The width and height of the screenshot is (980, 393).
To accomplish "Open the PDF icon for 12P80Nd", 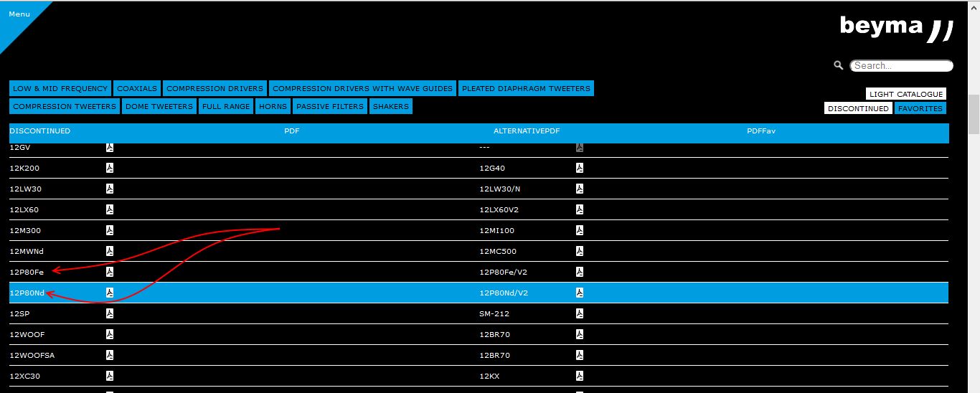I will coord(110,293).
